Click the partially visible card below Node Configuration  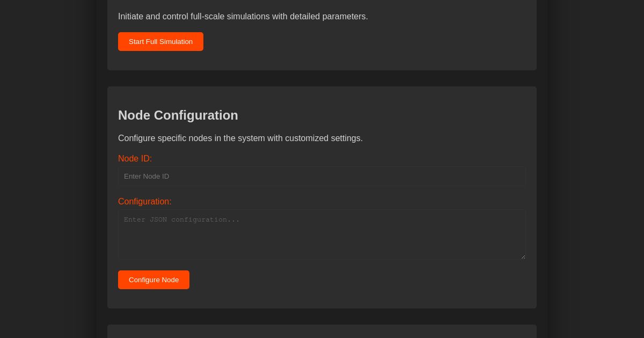point(322,332)
